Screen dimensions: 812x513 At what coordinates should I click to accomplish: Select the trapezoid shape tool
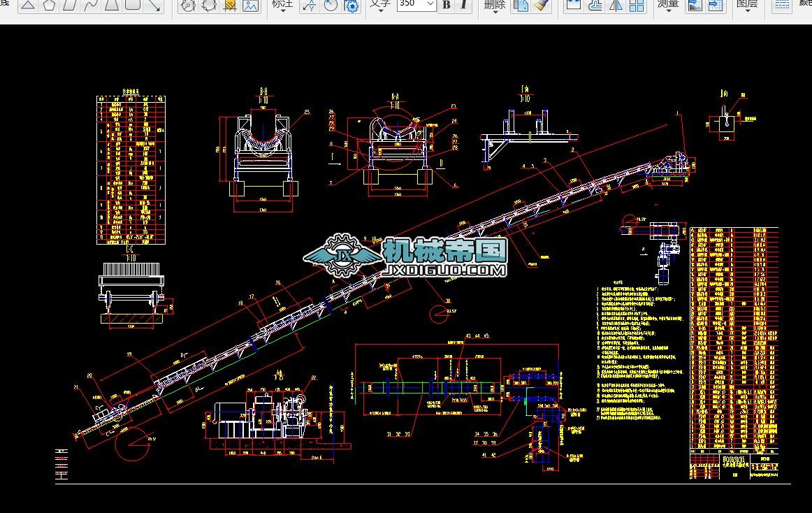[x=112, y=5]
